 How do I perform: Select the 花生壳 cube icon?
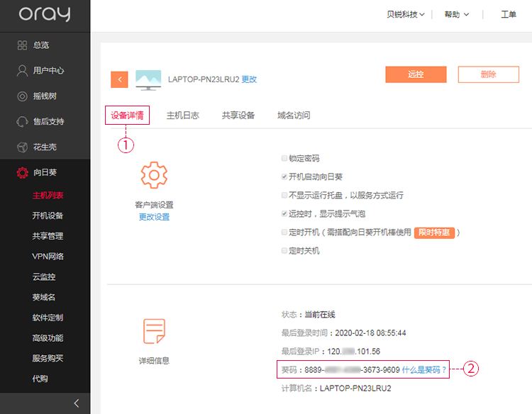[22, 147]
